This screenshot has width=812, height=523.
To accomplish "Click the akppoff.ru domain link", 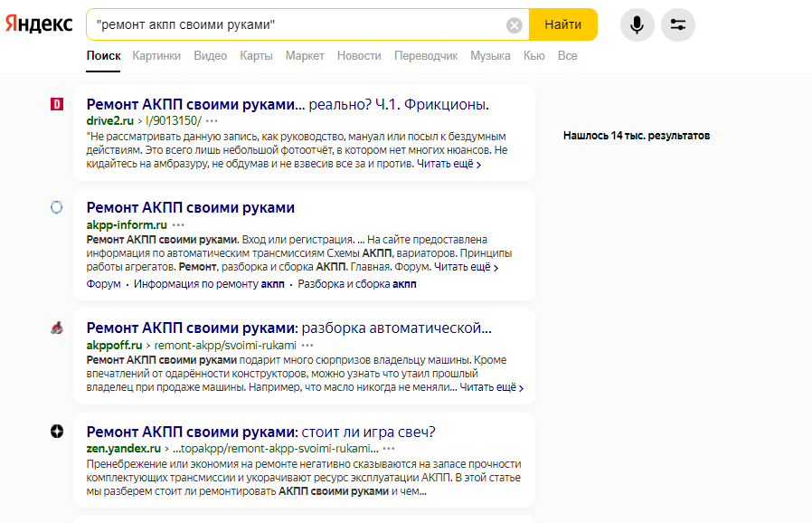I will (115, 345).
